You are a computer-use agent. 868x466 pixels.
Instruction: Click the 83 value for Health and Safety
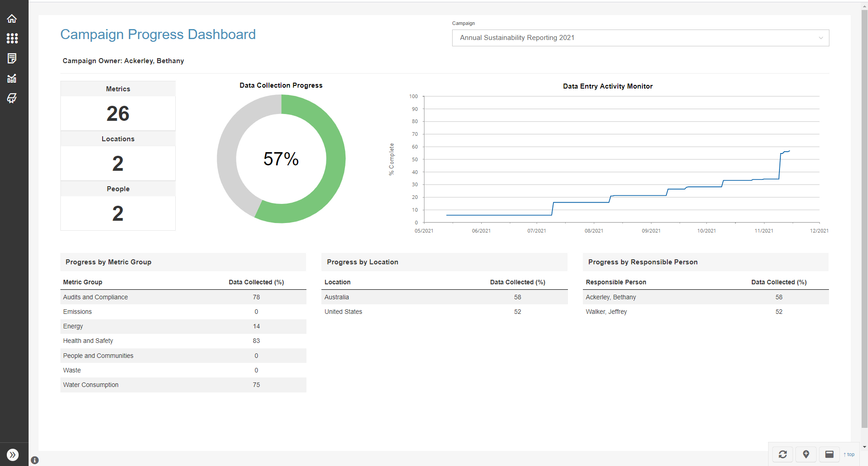tap(256, 341)
